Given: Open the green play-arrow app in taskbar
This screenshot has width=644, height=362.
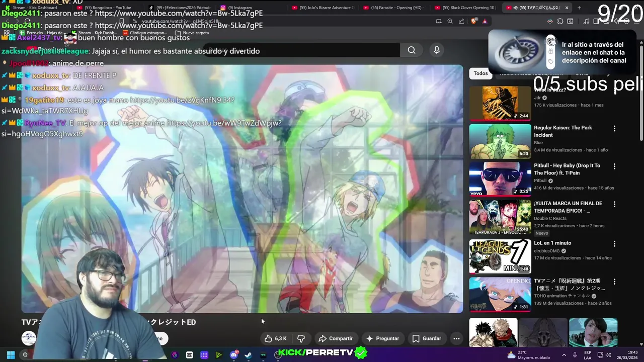Looking at the screenshot, I should tap(219, 355).
